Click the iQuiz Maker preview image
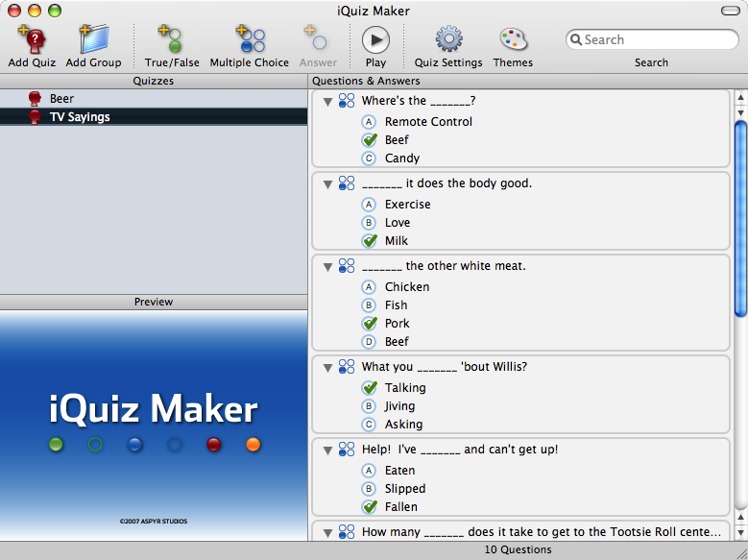The height and width of the screenshot is (560, 748). [x=154, y=425]
